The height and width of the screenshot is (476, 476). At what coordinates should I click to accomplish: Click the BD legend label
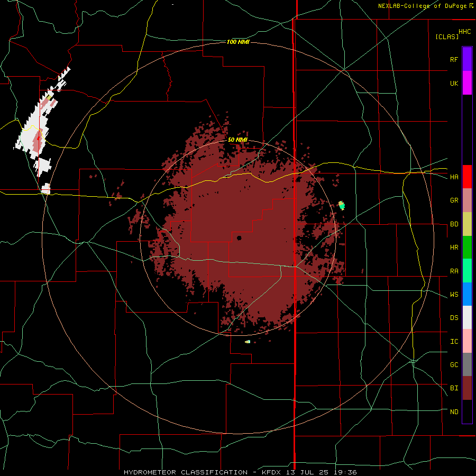(454, 224)
